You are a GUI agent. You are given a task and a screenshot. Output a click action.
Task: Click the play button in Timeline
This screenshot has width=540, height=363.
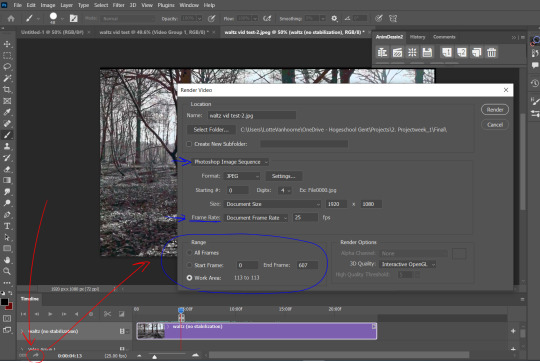coord(50,314)
